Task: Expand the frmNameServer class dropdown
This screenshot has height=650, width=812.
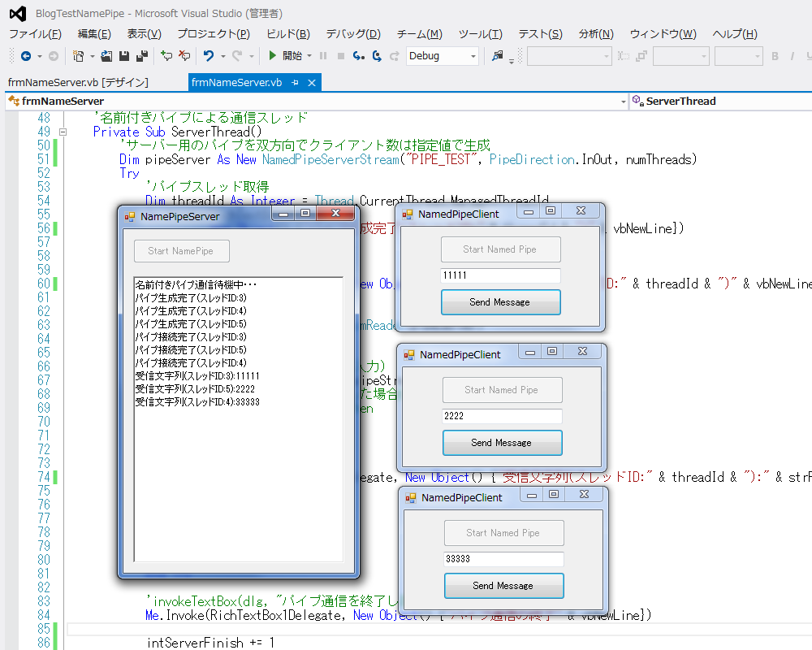Action: pos(623,102)
